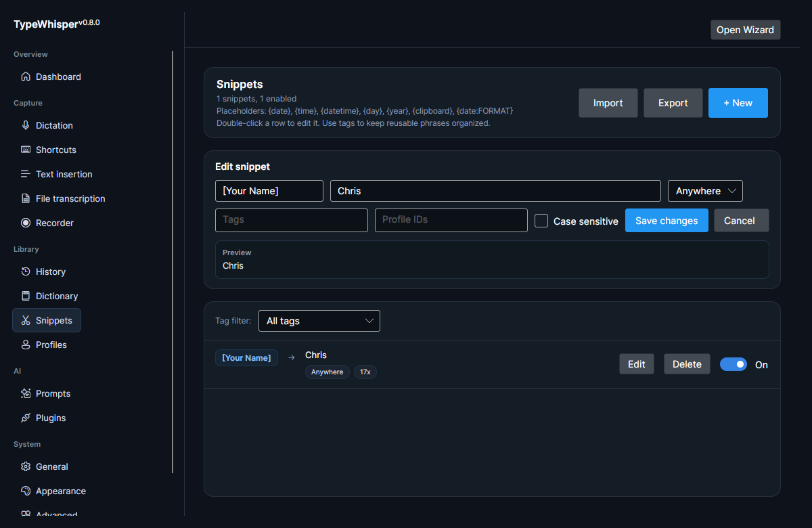Click Save changes
Viewport: 812px width, 528px height.
click(x=667, y=221)
